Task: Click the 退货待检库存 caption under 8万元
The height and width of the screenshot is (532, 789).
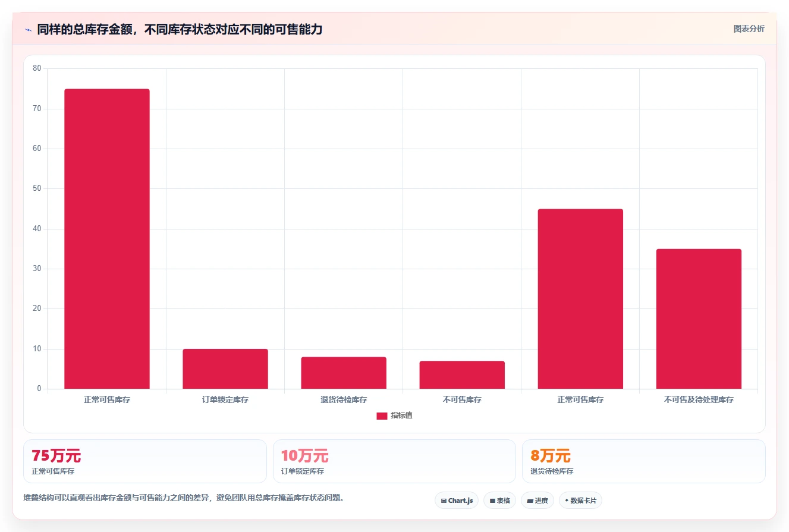Action: 552,471
